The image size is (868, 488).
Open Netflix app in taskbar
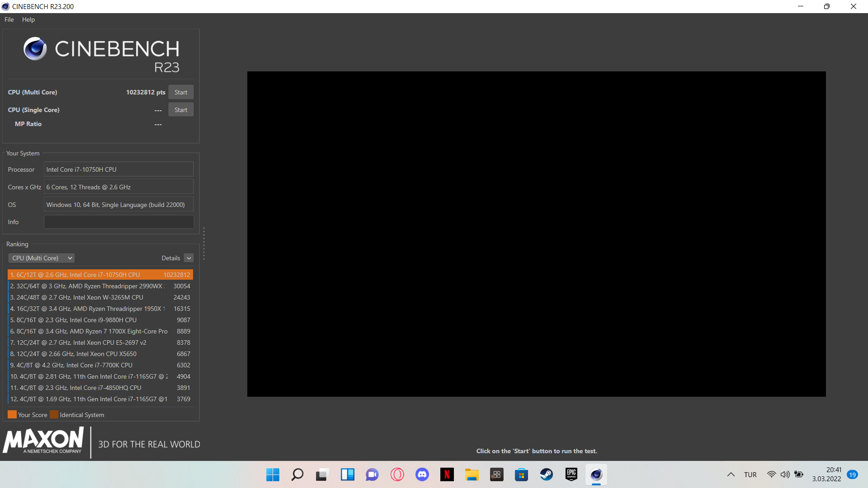[447, 474]
